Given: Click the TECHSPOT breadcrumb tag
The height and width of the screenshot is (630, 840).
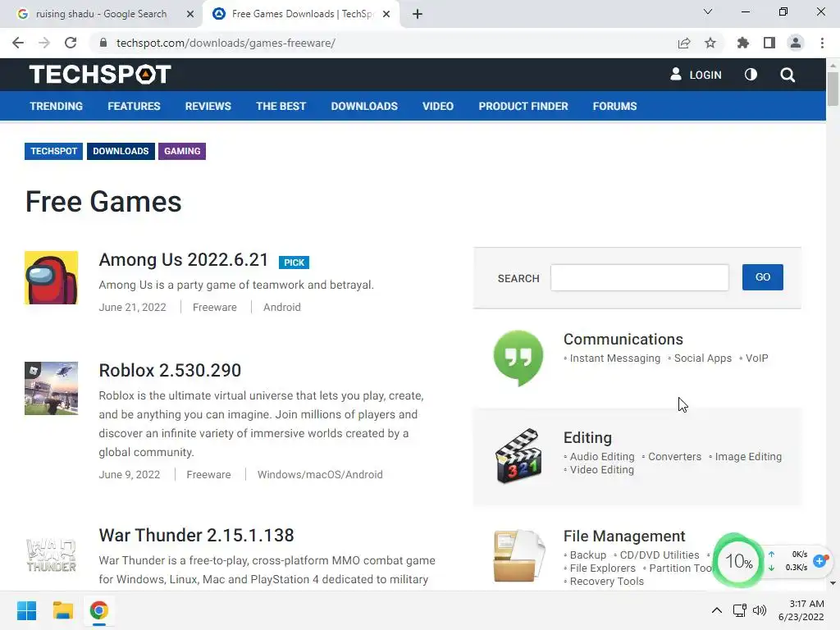Looking at the screenshot, I should (53, 151).
